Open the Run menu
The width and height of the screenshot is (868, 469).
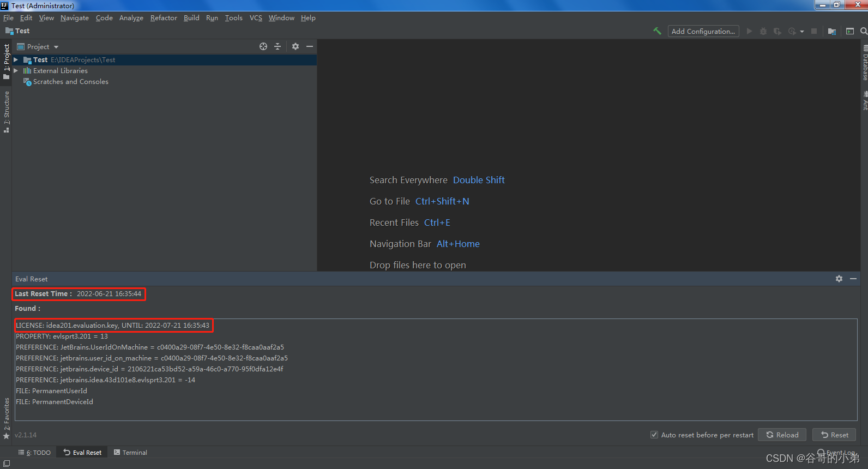pos(212,18)
